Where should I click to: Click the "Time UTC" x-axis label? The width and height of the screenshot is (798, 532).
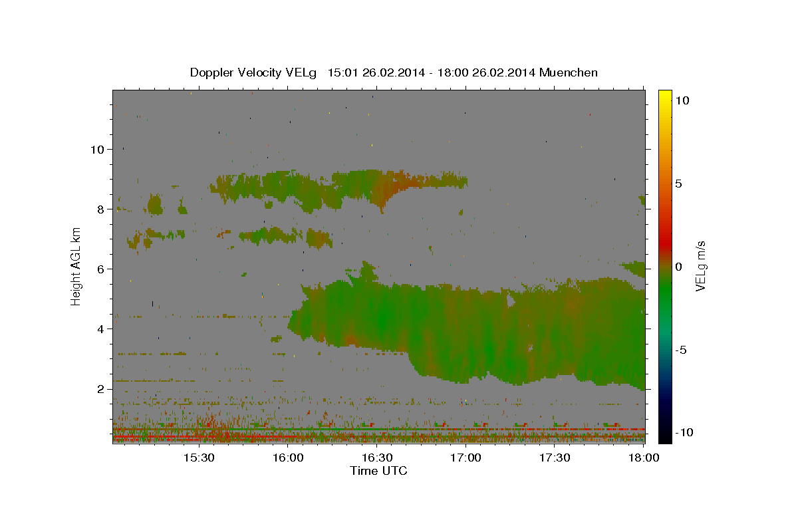pos(378,471)
